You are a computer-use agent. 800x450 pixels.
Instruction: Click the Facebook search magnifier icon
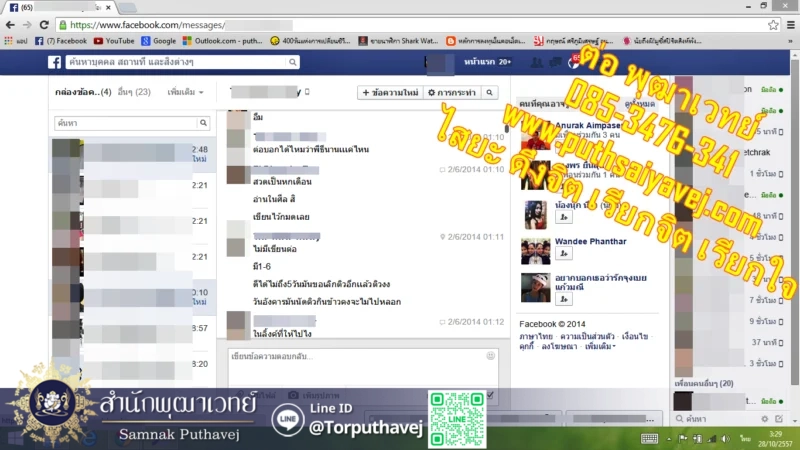(293, 62)
